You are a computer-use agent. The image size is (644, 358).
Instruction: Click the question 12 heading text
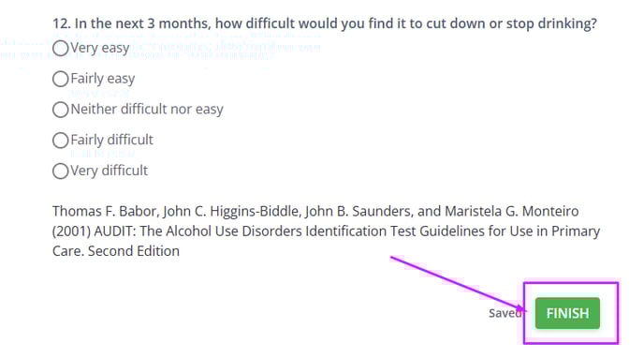[x=325, y=23]
